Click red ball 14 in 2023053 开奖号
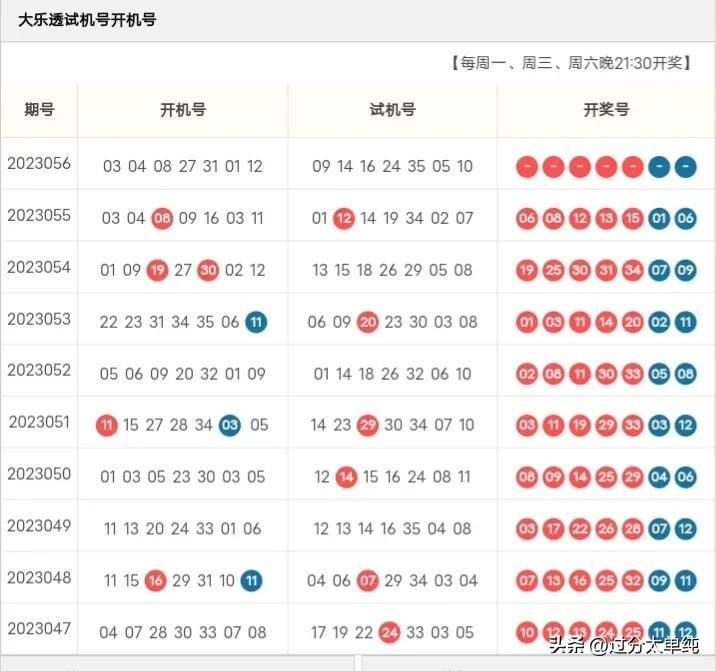 pos(606,322)
